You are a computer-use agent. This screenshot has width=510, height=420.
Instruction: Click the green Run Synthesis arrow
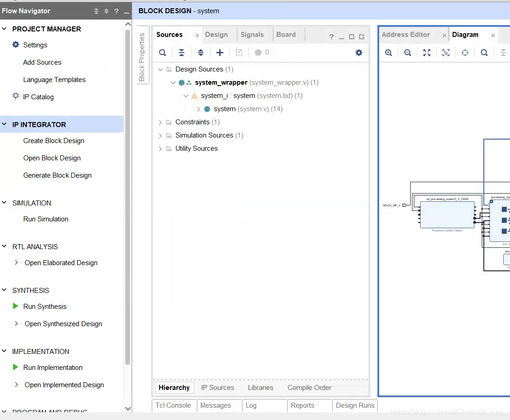point(15,306)
